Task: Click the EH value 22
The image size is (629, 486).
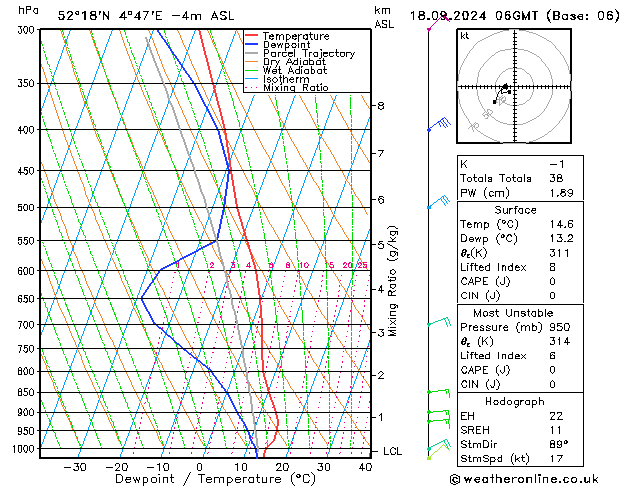Action: point(556,416)
